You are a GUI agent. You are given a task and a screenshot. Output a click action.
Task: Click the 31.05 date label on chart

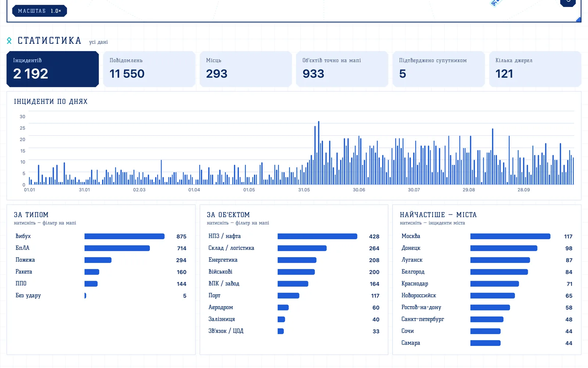304,190
